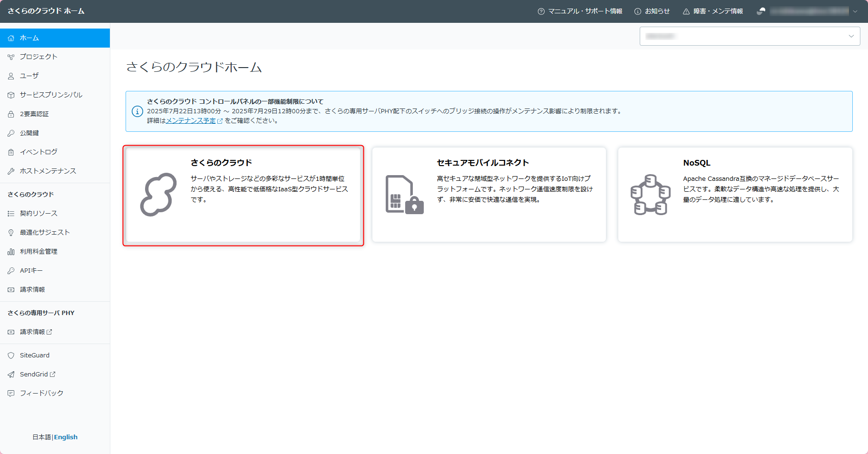Switch language to English
The height and width of the screenshot is (454, 868).
[66, 436]
